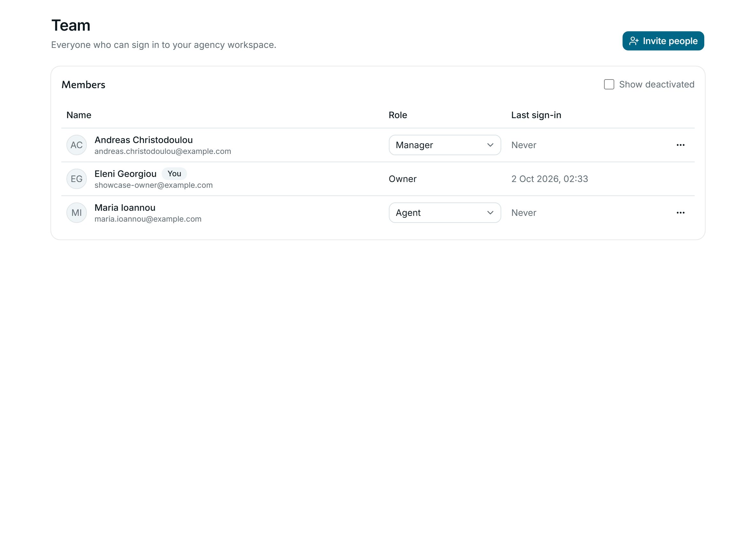Image resolution: width=756 pixels, height=539 pixels.
Task: Click the You badge next to Eleni
Action: click(174, 174)
